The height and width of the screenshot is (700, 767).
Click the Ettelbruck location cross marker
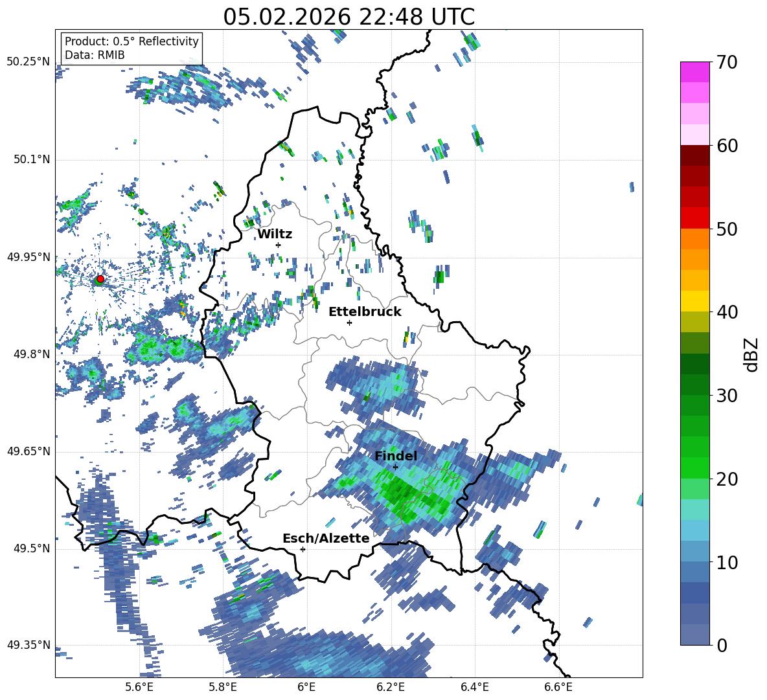(349, 322)
